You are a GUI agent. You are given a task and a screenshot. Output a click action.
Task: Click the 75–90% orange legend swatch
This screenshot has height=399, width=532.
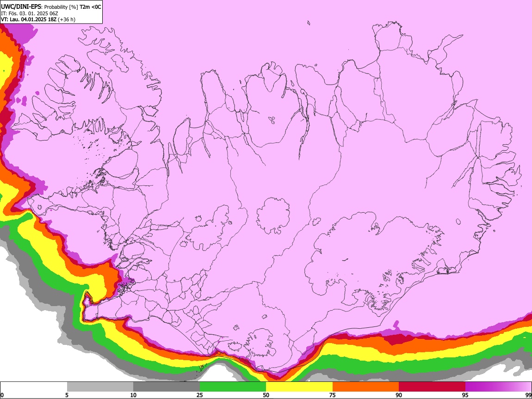point(365,387)
